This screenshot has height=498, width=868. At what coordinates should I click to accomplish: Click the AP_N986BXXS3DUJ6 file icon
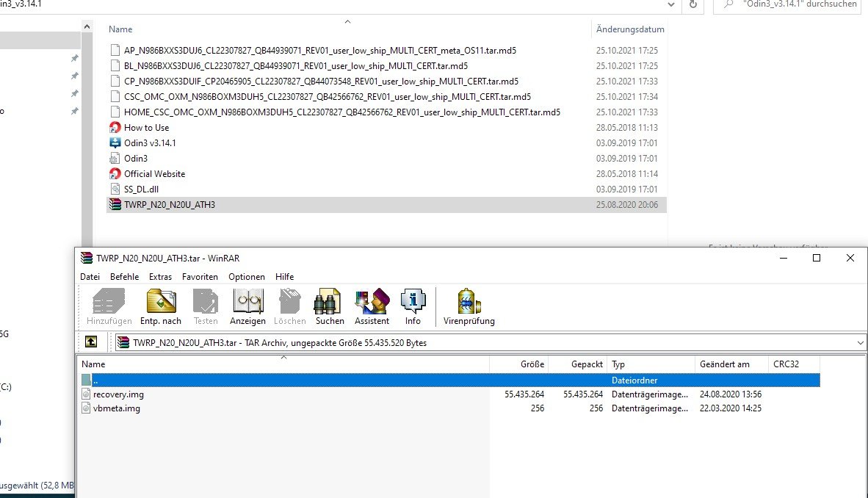tap(115, 51)
